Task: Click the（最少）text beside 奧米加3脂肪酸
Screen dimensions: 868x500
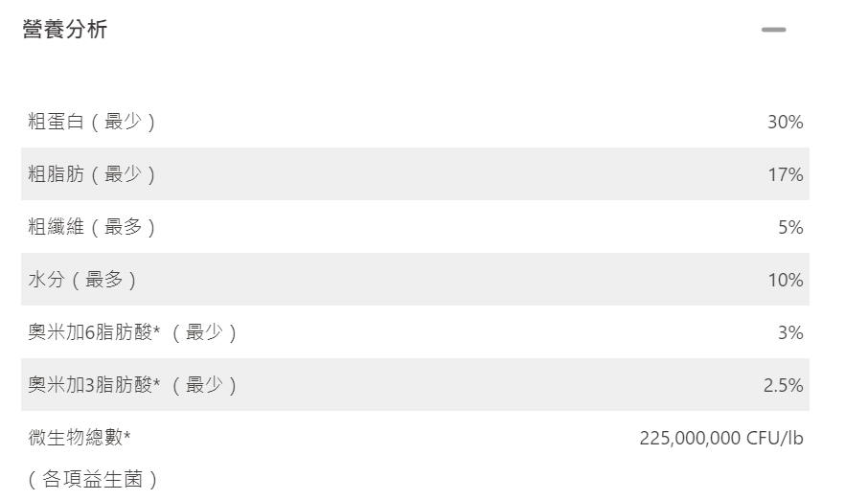Action: click(203, 385)
